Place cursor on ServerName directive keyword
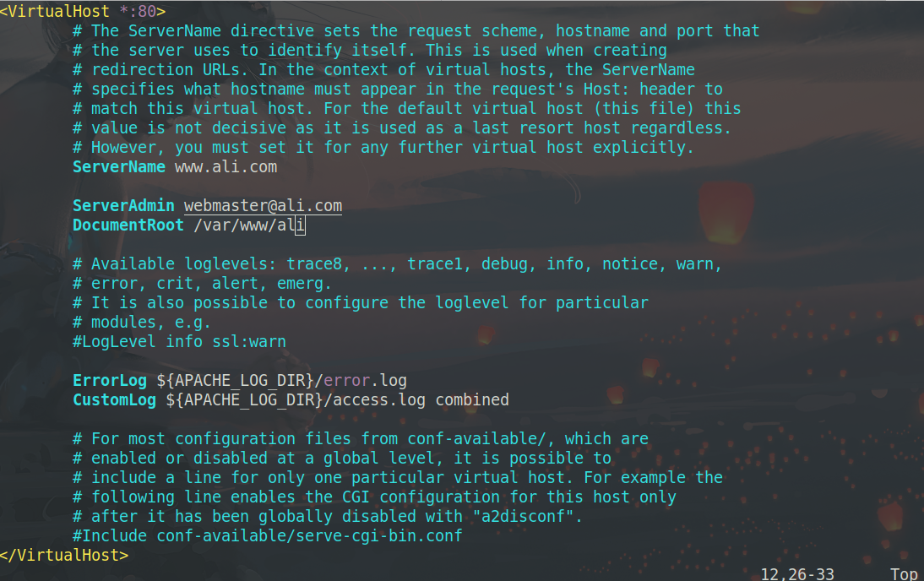 point(118,167)
